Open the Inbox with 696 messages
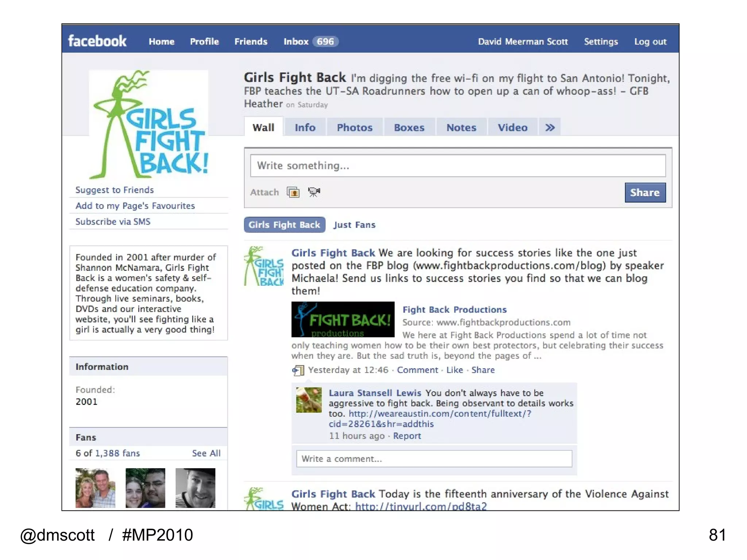Image resolution: width=747 pixels, height=560 pixels. pyautogui.click(x=311, y=42)
